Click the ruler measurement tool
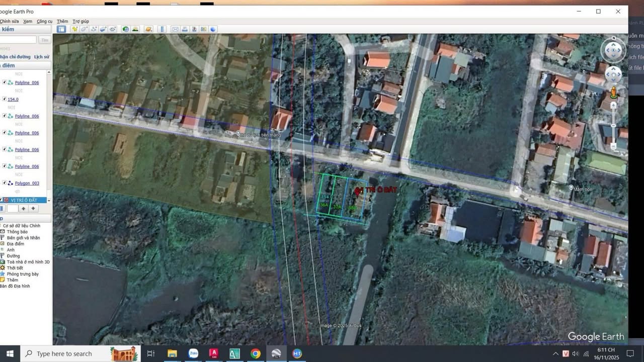 (x=162, y=29)
